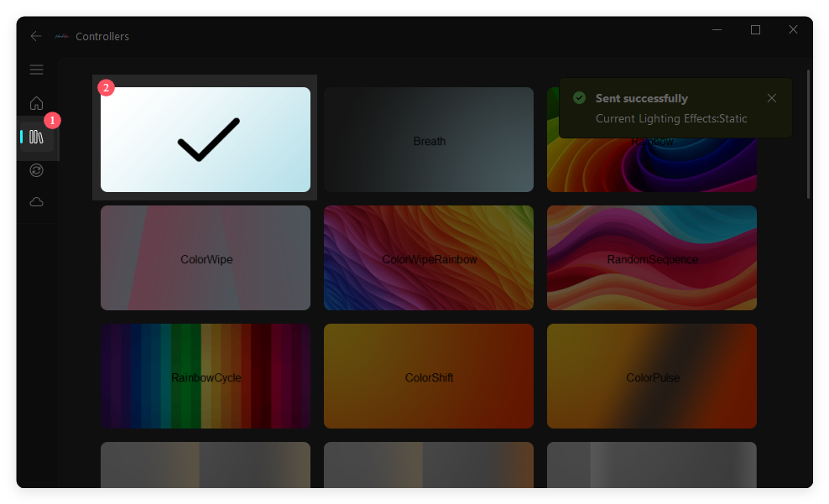Viewport: 829px width, 504px height.
Task: Dismiss the Sent successfully notification
Action: (771, 98)
